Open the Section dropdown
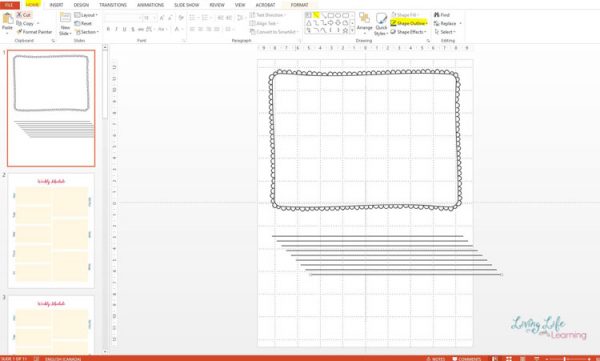This screenshot has width=600, height=361. point(87,32)
